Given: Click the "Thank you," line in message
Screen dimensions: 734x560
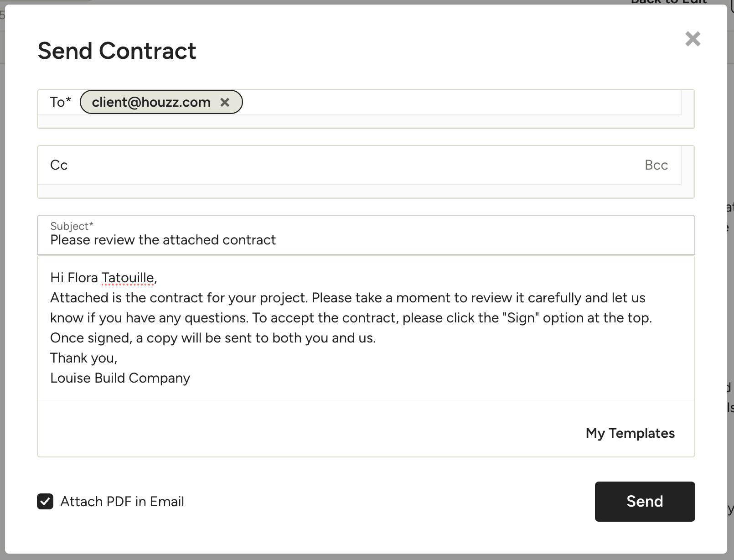Looking at the screenshot, I should (x=84, y=358).
